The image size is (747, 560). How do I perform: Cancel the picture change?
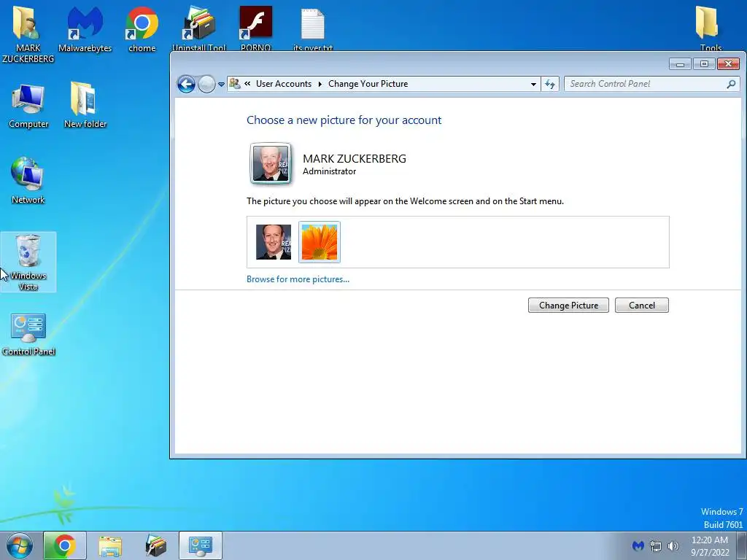(x=642, y=306)
